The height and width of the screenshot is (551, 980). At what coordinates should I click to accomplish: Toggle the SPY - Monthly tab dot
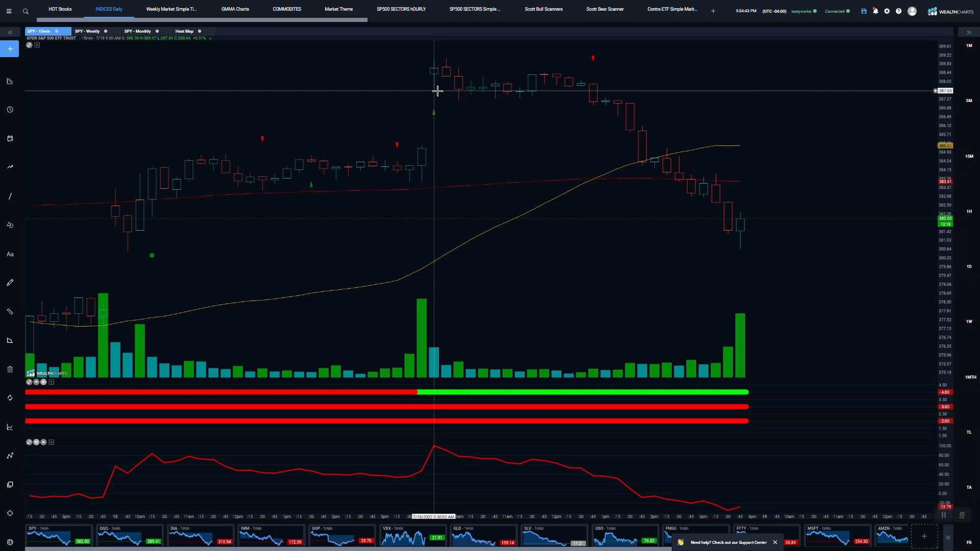[x=157, y=31]
